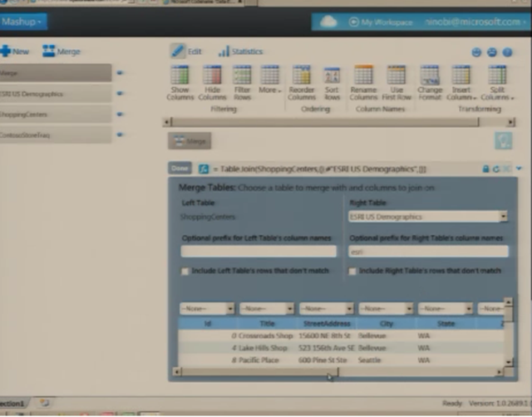Click the lock icon in formula bar
The height and width of the screenshot is (417, 532).
[485, 169]
